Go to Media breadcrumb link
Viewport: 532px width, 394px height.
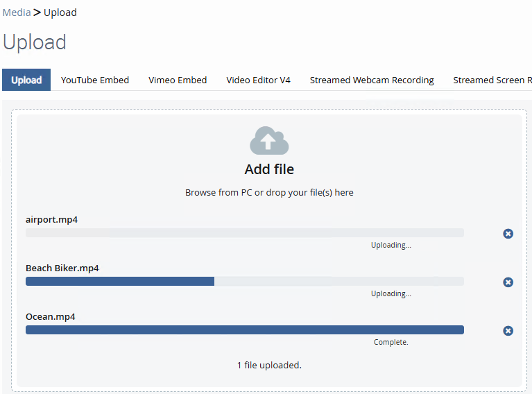tap(17, 12)
